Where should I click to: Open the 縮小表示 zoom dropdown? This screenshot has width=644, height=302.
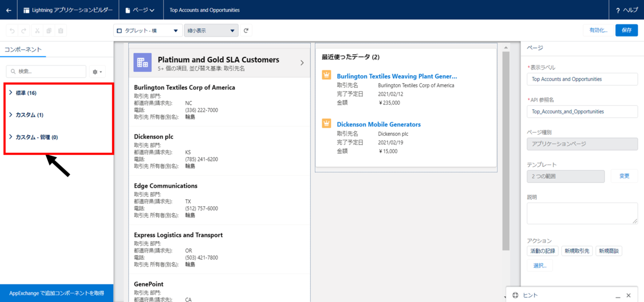(x=211, y=31)
